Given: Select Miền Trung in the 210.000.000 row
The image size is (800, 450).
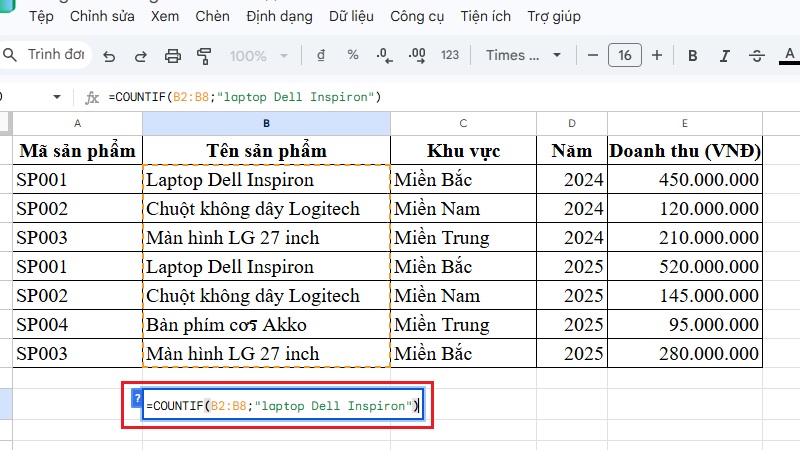Looking at the screenshot, I should coord(463,237).
